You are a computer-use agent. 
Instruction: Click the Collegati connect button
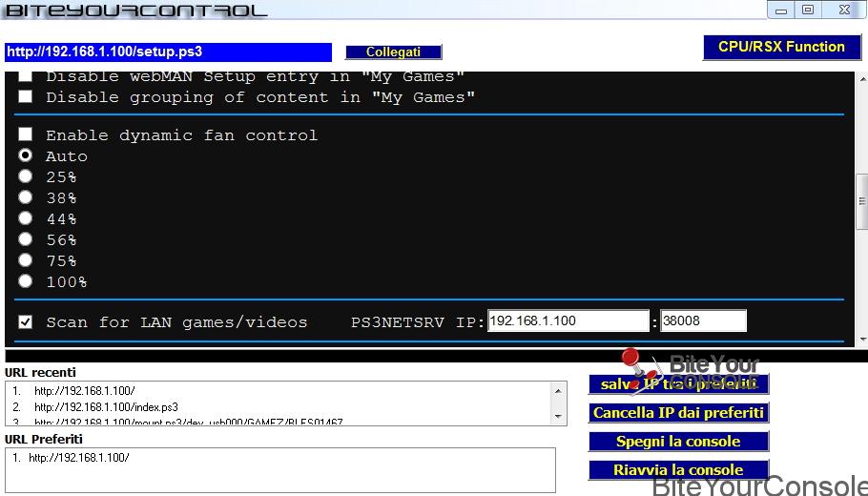click(393, 52)
